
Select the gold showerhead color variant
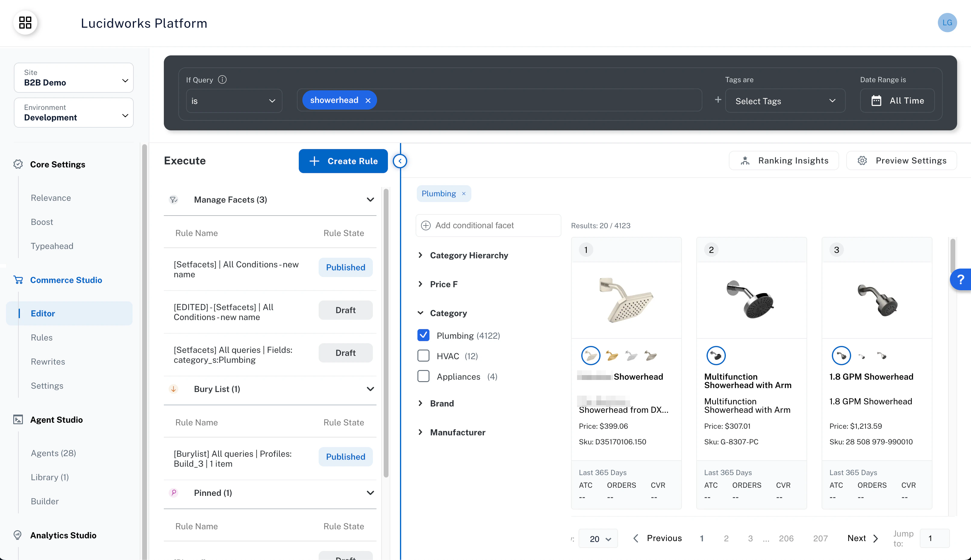[x=612, y=356]
